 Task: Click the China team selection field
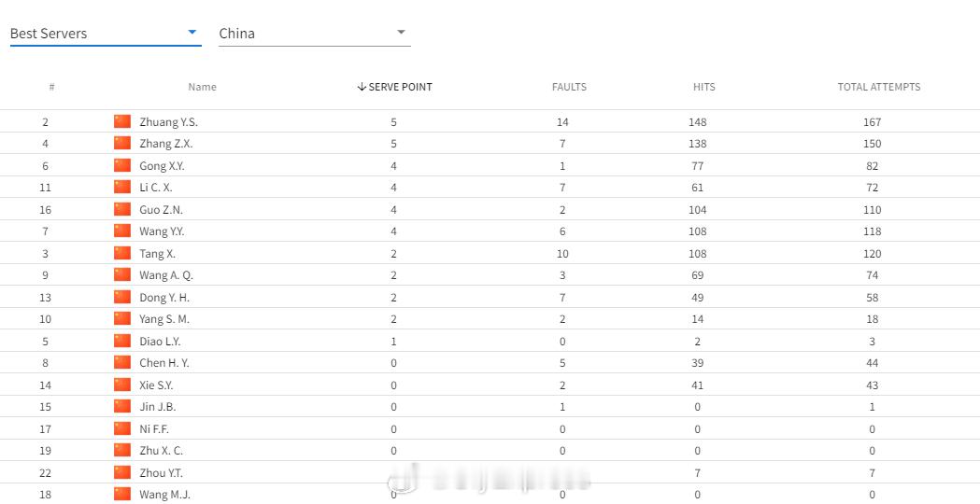(x=315, y=33)
